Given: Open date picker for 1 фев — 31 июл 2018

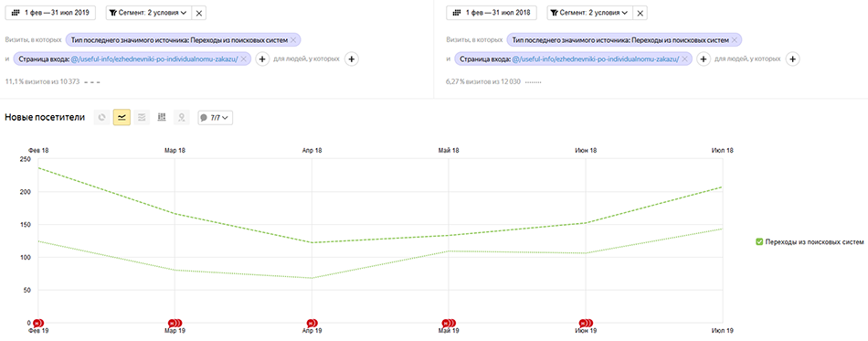Looking at the screenshot, I should tap(492, 12).
